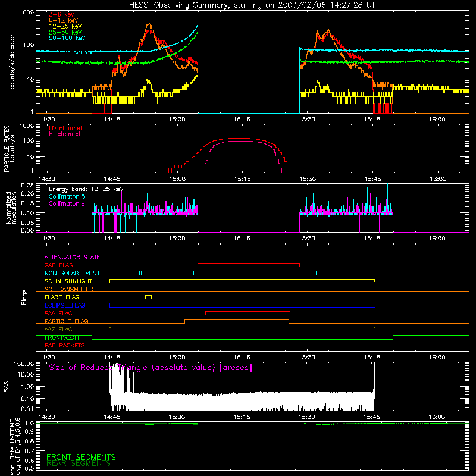
Task: Click the BAD PACKETS flag label
Action: [x=65, y=345]
